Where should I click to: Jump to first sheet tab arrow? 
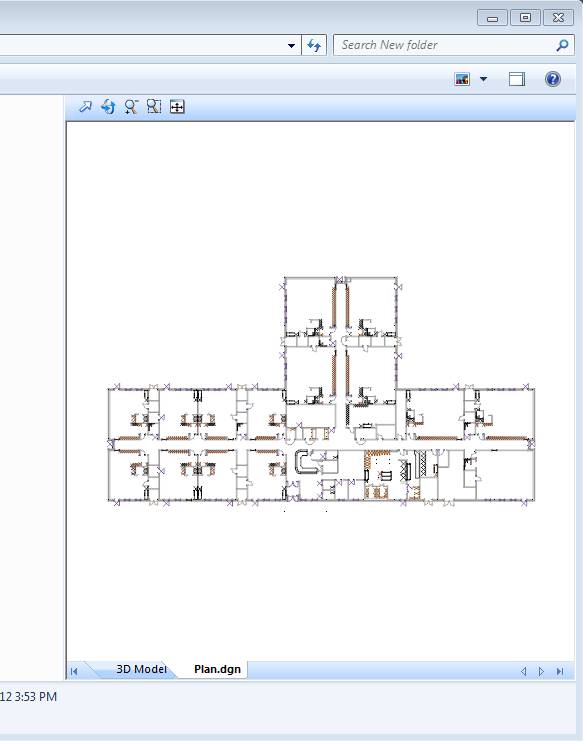point(74,671)
